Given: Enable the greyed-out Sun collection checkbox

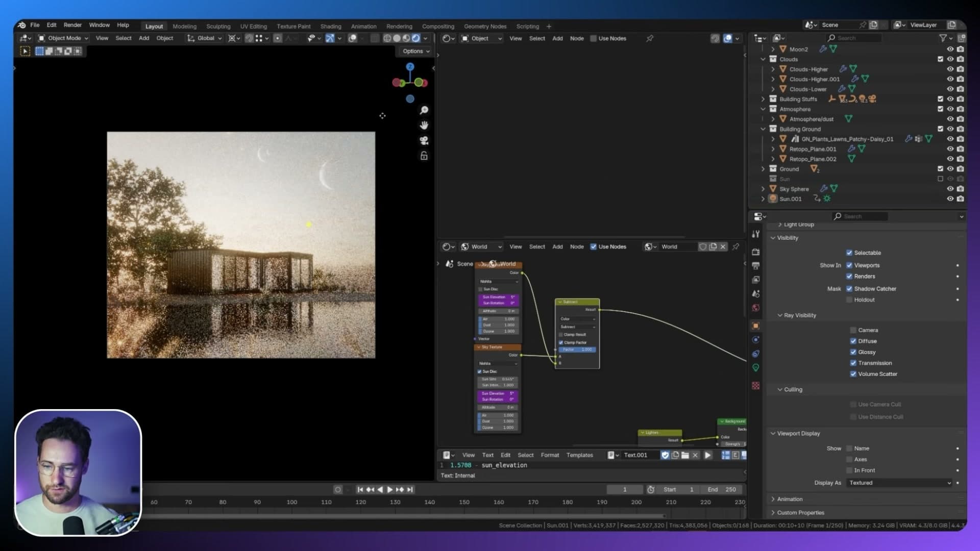Looking at the screenshot, I should click(940, 179).
